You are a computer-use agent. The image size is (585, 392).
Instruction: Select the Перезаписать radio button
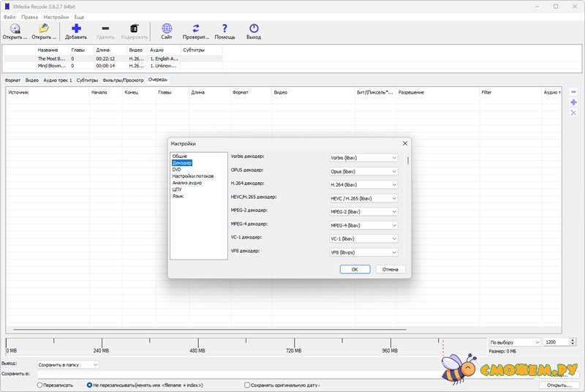(x=39, y=385)
